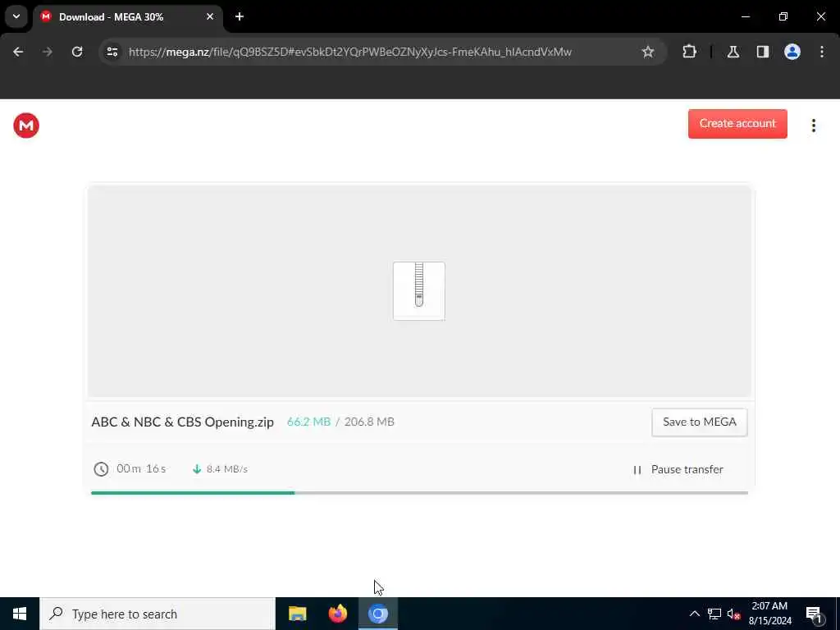This screenshot has width=840, height=630.
Task: View site information icon in address bar
Action: (112, 52)
